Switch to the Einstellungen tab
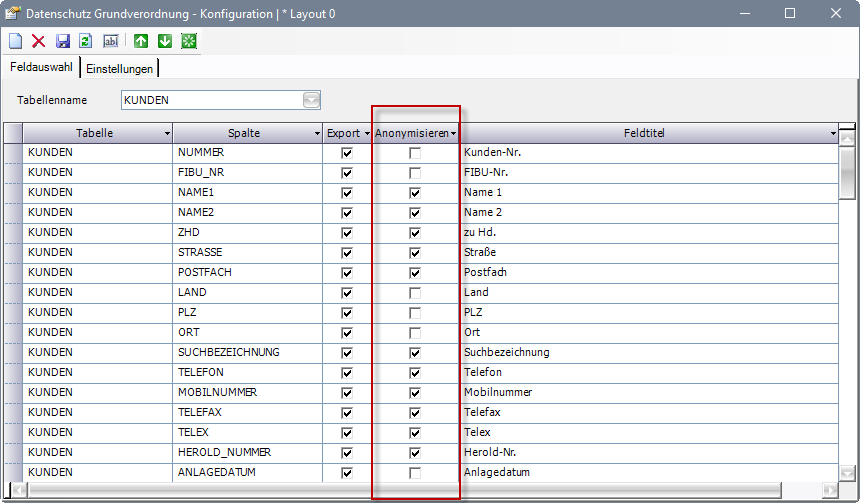The height and width of the screenshot is (503, 860). tap(119, 69)
